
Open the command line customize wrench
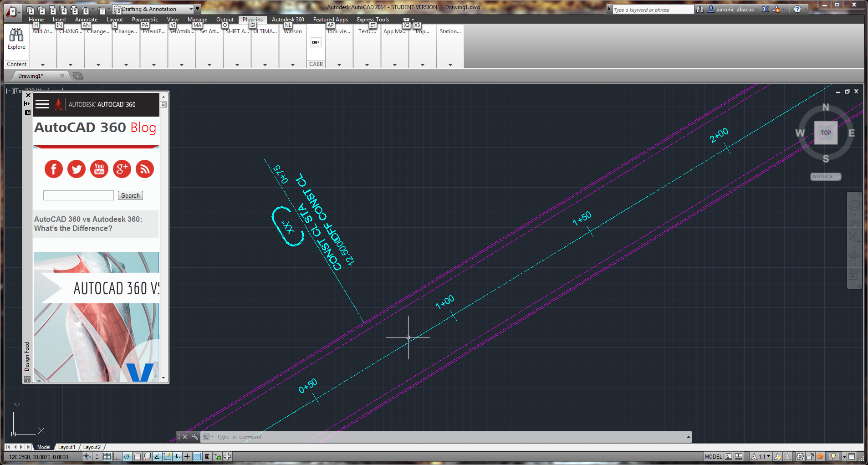[x=195, y=437]
